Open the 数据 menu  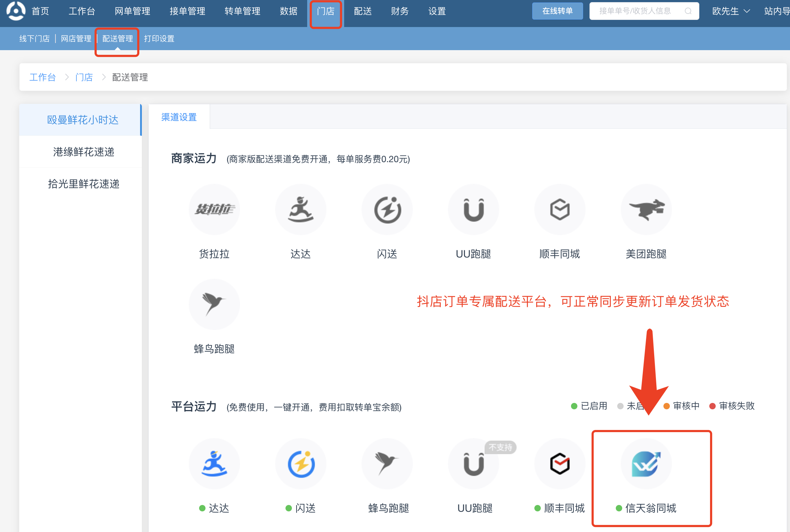288,11
